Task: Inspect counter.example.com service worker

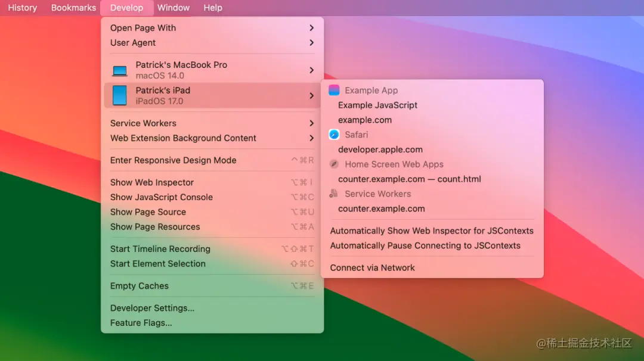Action: (x=432, y=208)
